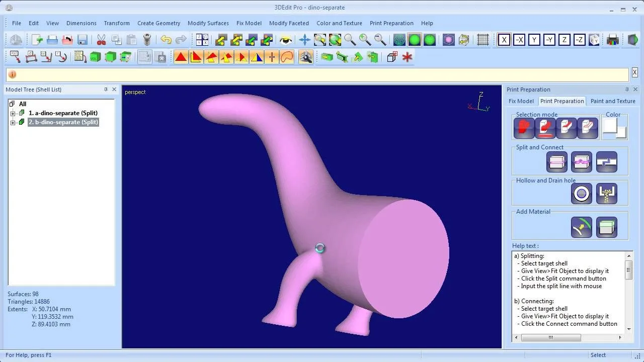This screenshot has height=362, width=644.
Task: Switch to the Paint and Texture tab
Action: pos(613,101)
